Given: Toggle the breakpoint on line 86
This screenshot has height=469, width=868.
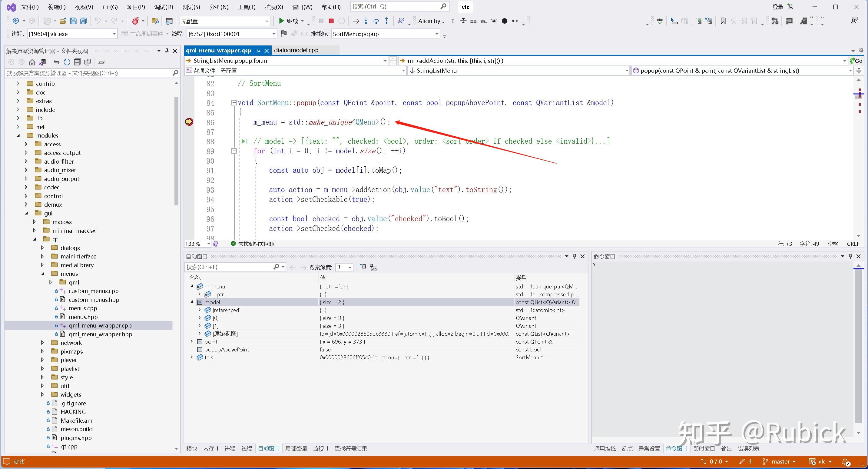Looking at the screenshot, I should coord(189,122).
